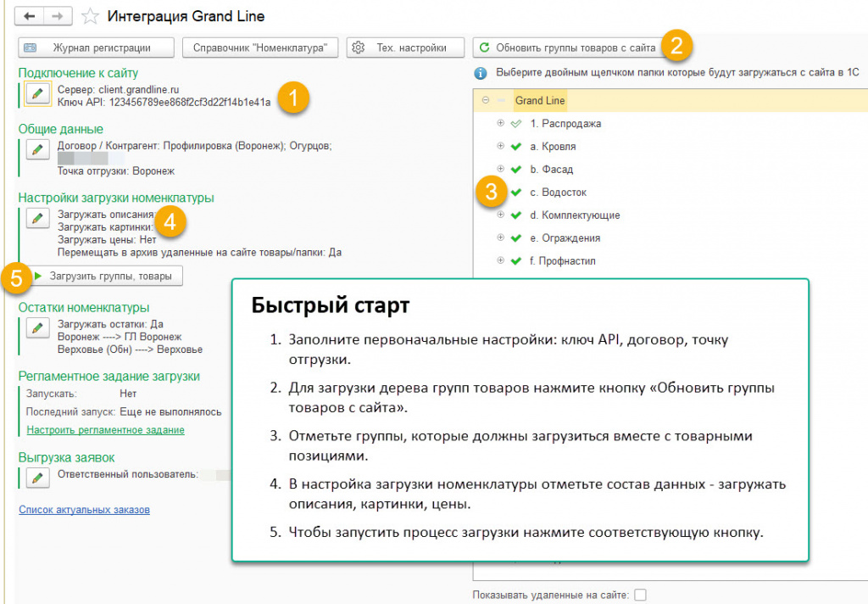The width and height of the screenshot is (868, 604).
Task: Click Обновить группы товаров с сайта
Action: [x=567, y=48]
